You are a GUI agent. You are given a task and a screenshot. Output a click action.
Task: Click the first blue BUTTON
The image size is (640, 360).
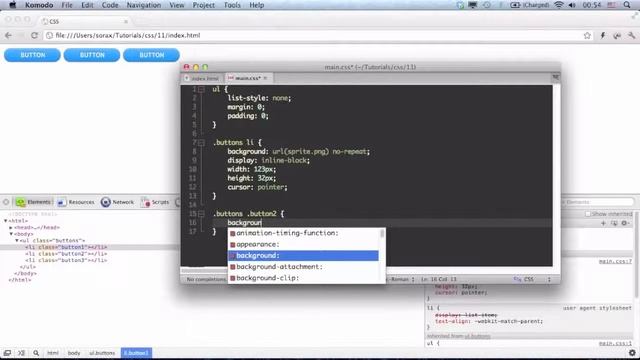[32, 55]
